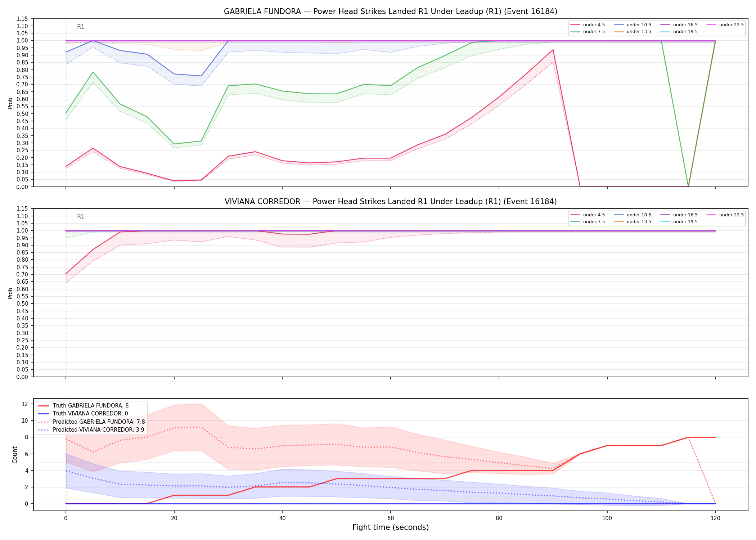The image size is (756, 540).
Task: Click the 'Count' y-axis label
Action: pos(15,455)
